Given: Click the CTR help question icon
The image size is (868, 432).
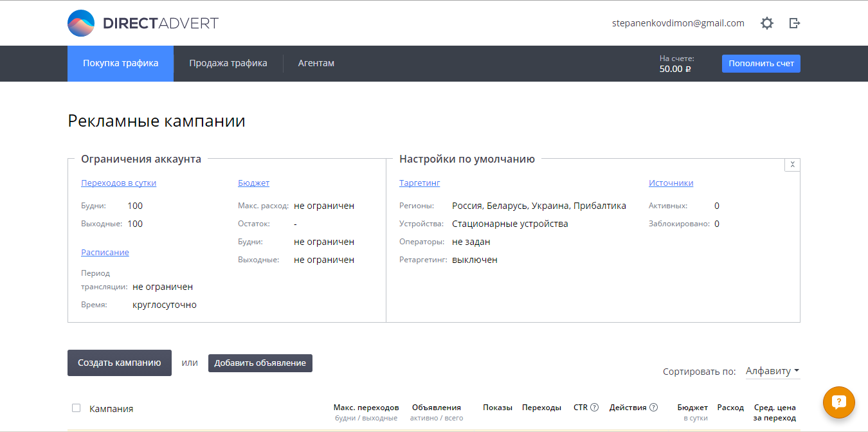Looking at the screenshot, I should click(595, 408).
